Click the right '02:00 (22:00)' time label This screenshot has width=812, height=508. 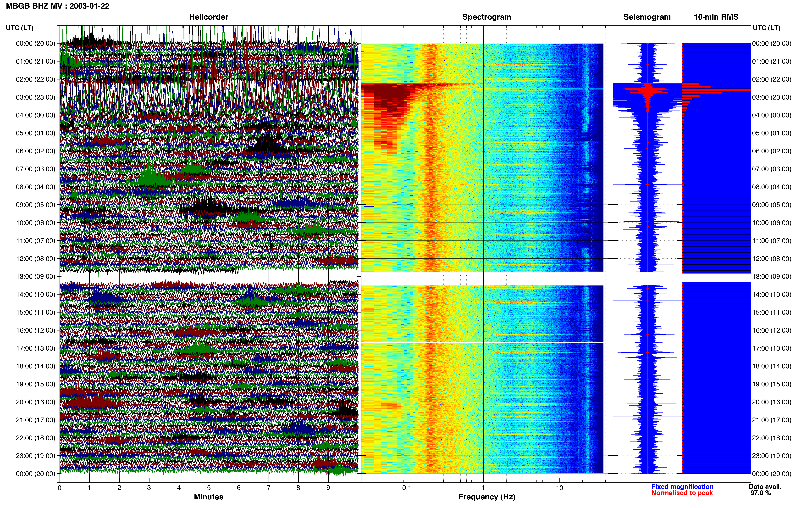772,80
